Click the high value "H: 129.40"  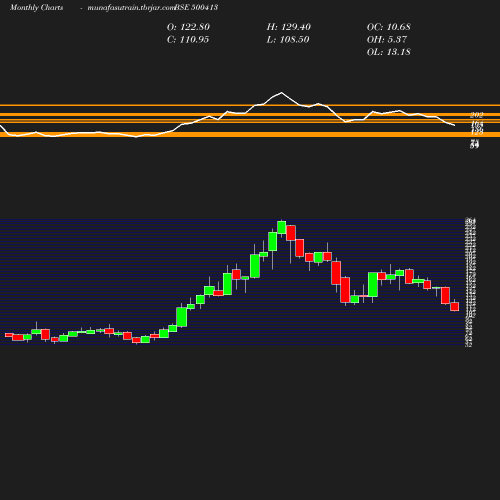pyautogui.click(x=289, y=27)
